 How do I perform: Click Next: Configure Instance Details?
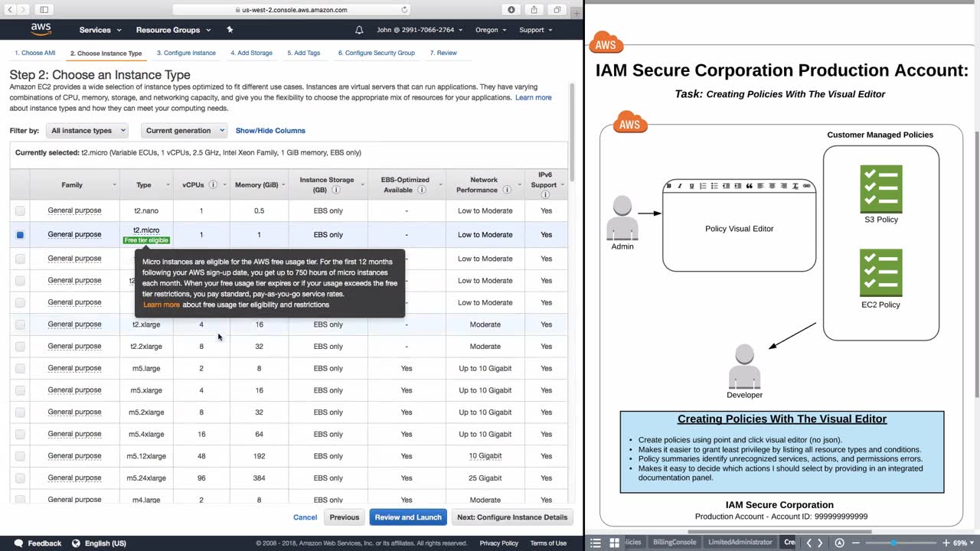[x=512, y=517]
